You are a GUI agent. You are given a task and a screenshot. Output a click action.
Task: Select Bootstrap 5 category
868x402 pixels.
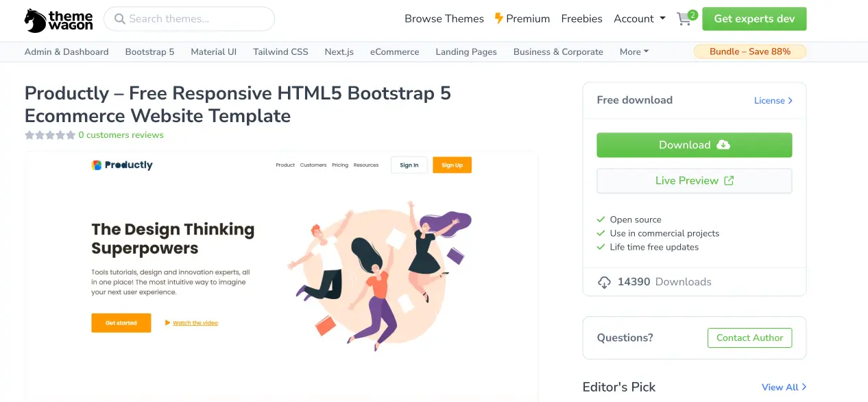[x=149, y=51]
